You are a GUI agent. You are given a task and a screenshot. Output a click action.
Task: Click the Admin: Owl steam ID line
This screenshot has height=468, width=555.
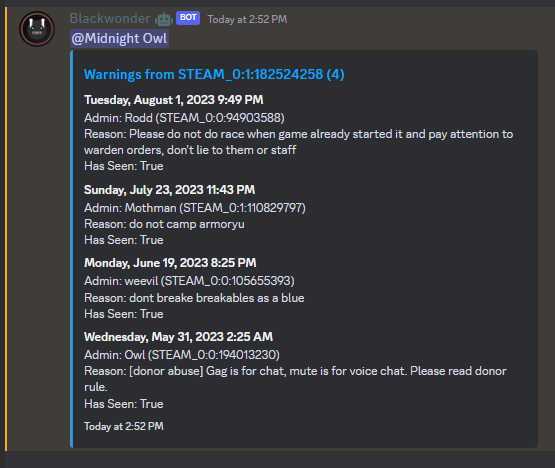[182, 355]
